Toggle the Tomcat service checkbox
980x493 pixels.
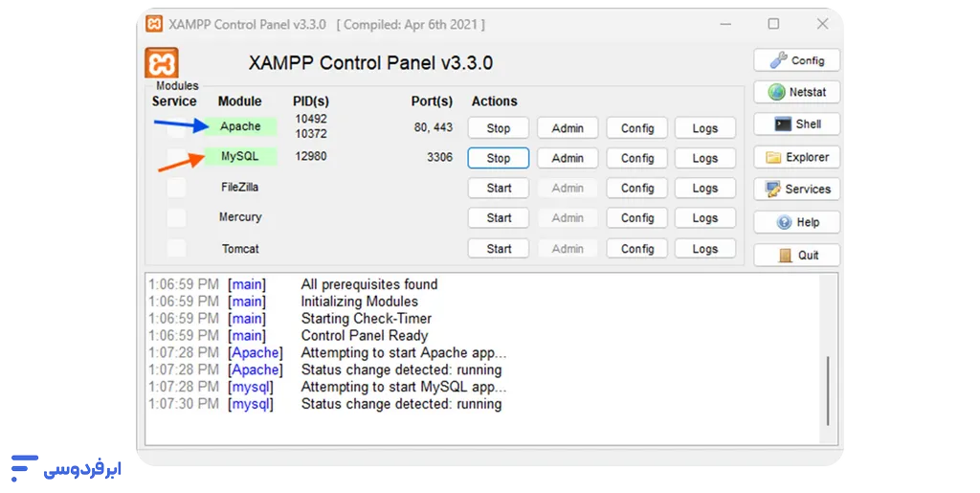click(176, 248)
